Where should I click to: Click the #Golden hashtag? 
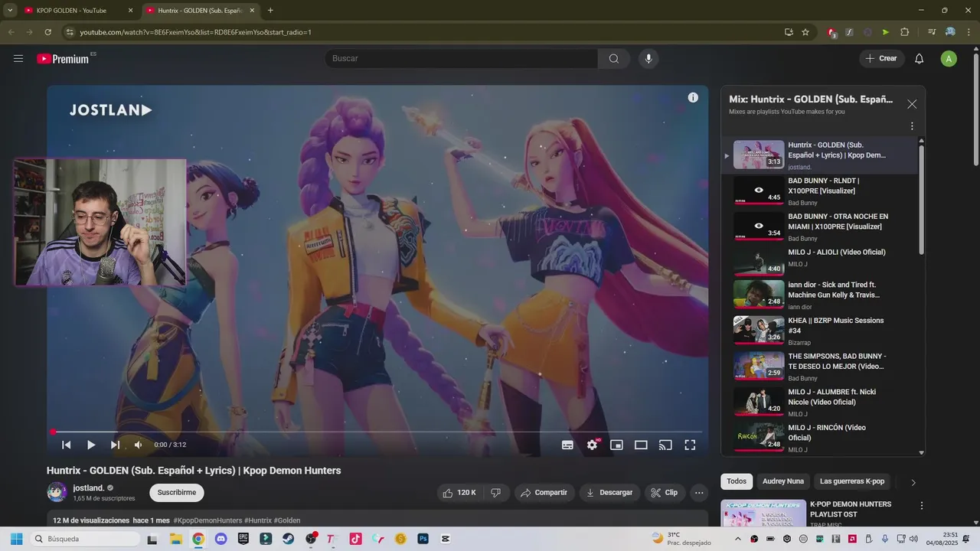[x=287, y=520]
